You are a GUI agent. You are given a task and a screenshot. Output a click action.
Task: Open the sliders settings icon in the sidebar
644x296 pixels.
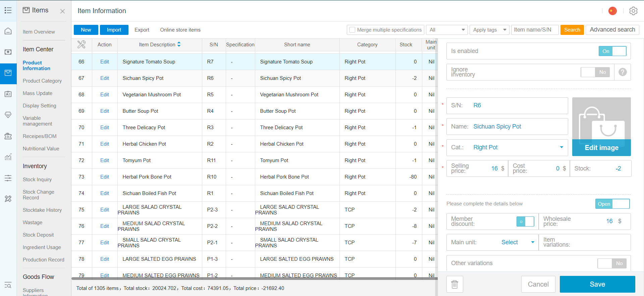(8, 178)
